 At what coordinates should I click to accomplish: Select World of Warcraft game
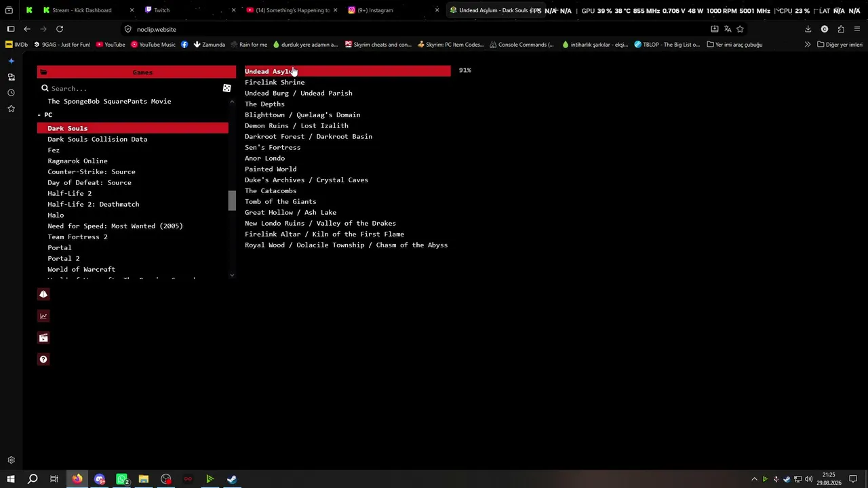point(81,269)
